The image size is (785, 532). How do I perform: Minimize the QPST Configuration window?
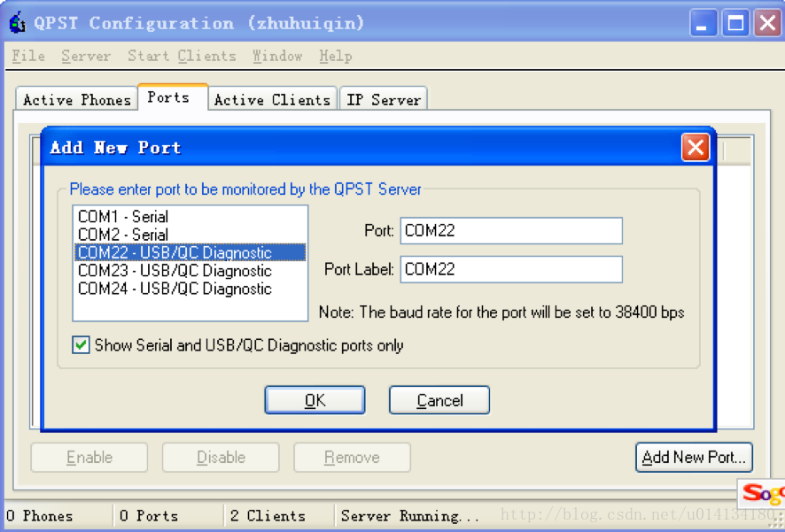[703, 23]
